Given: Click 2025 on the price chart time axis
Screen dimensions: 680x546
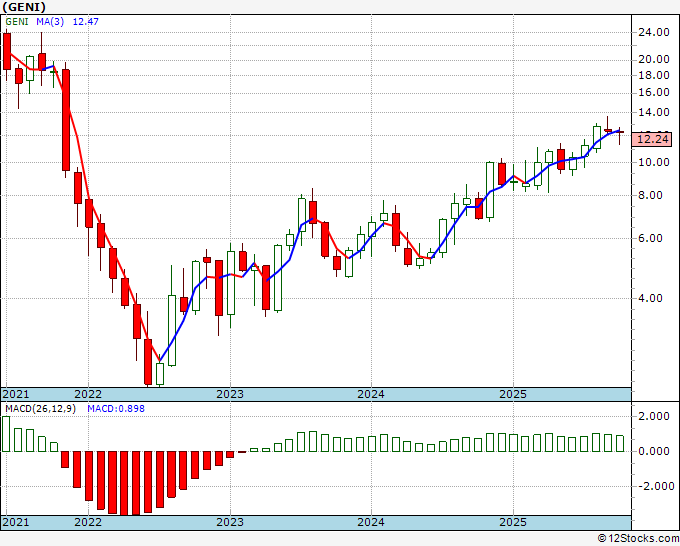Looking at the screenshot, I should pyautogui.click(x=513, y=394).
